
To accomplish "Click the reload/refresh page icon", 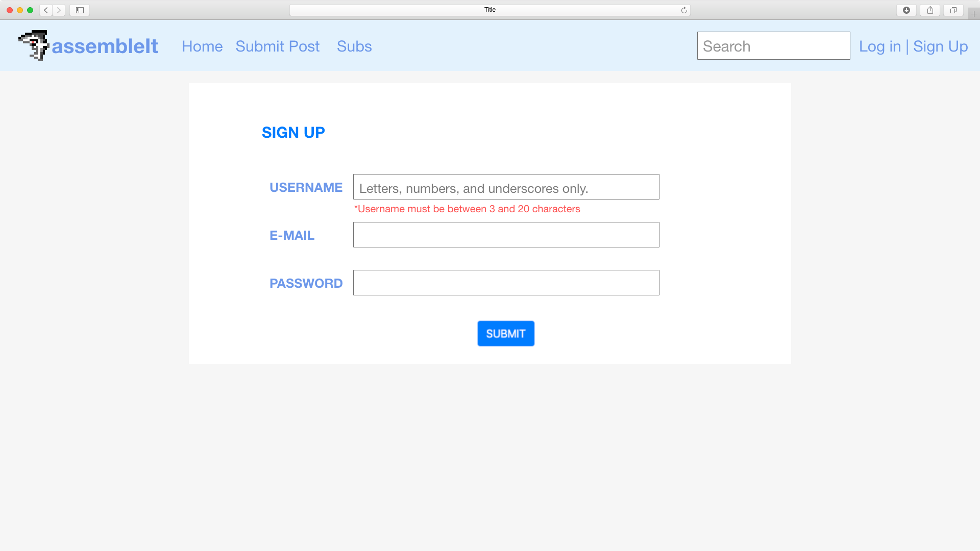I will (684, 9).
